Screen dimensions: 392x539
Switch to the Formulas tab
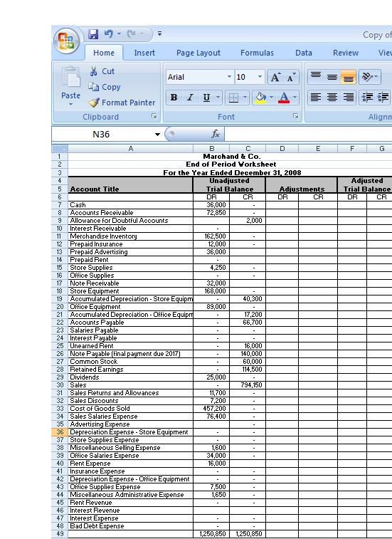click(x=257, y=53)
